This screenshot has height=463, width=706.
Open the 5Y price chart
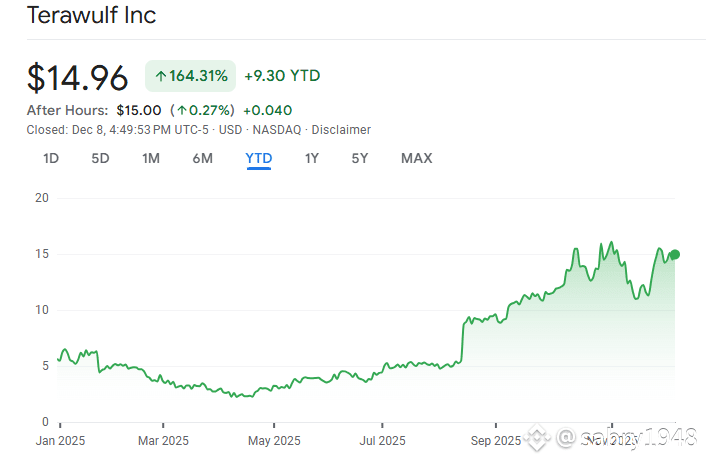[360, 158]
